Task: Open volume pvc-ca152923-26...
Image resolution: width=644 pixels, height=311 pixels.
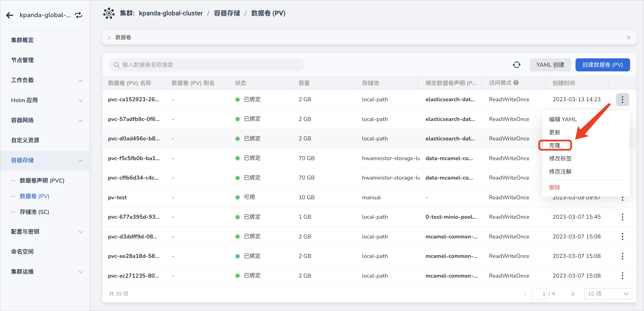Action: (x=133, y=99)
